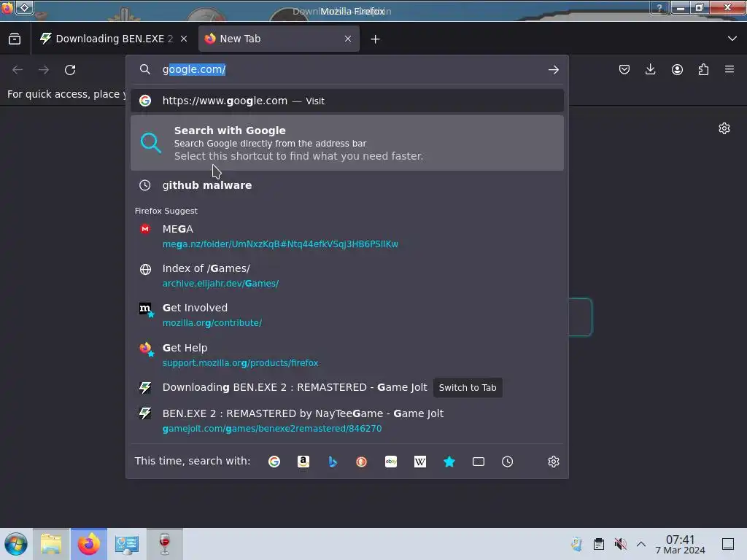Viewport: 747px width, 560px height.
Task: Open the monitor settings taskbar app
Action: pyautogui.click(x=126, y=544)
